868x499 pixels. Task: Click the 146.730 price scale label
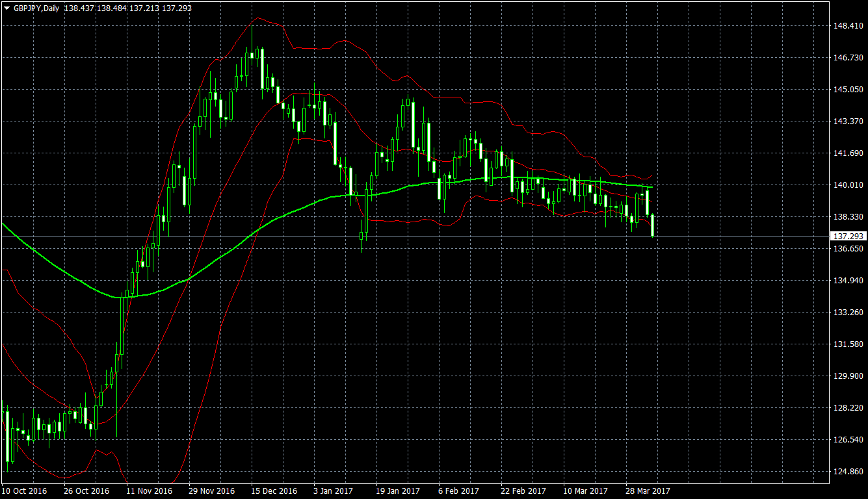(848, 58)
